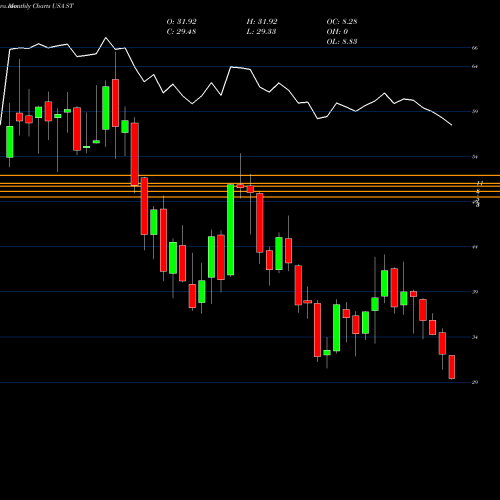Select the 'O: 31.92' open price readout

coord(181,22)
